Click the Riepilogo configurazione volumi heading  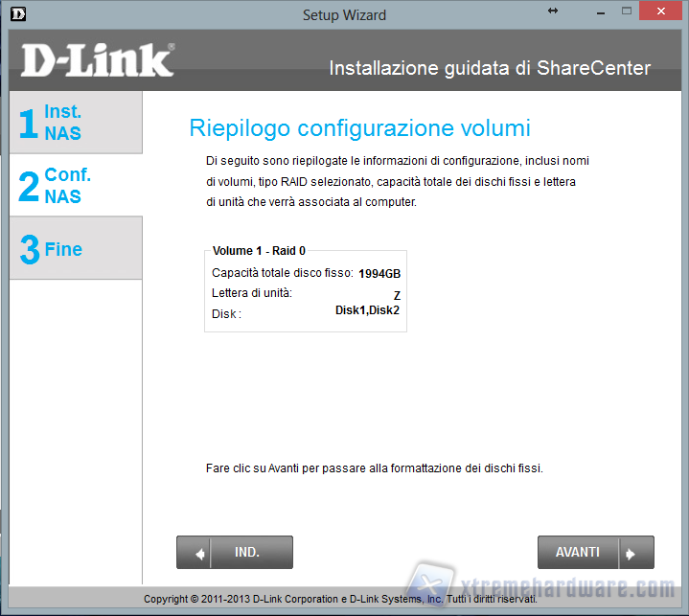coord(359,128)
